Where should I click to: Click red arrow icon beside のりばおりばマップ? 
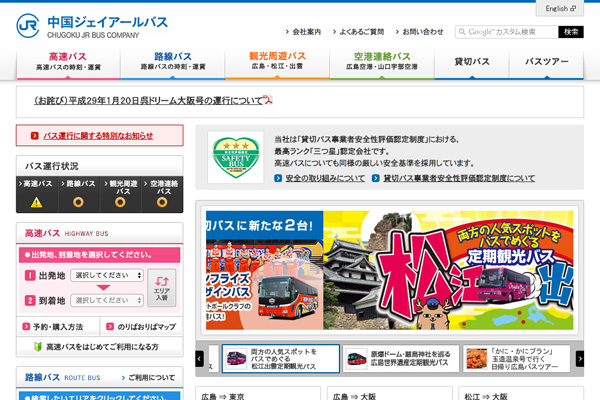[x=110, y=327]
